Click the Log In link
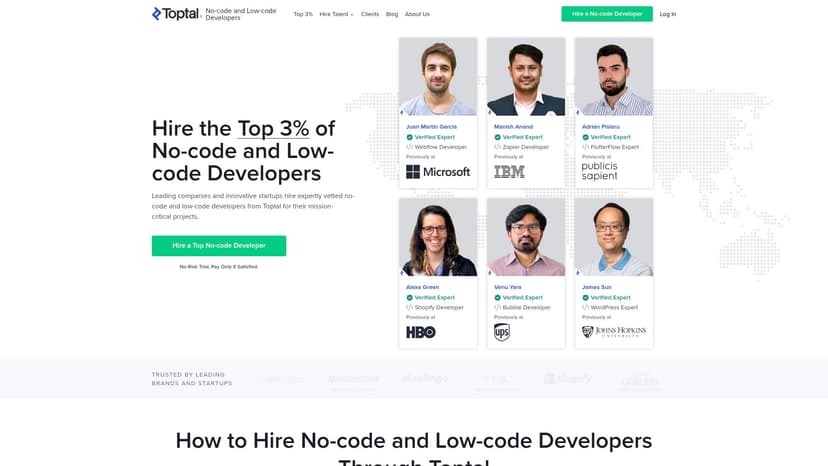This screenshot has height=466, width=828. [x=667, y=14]
